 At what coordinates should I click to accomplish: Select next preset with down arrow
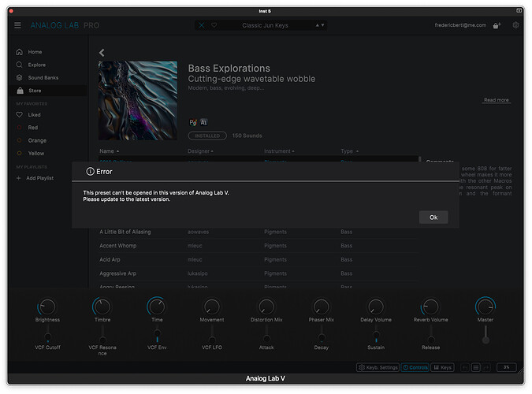pos(322,25)
